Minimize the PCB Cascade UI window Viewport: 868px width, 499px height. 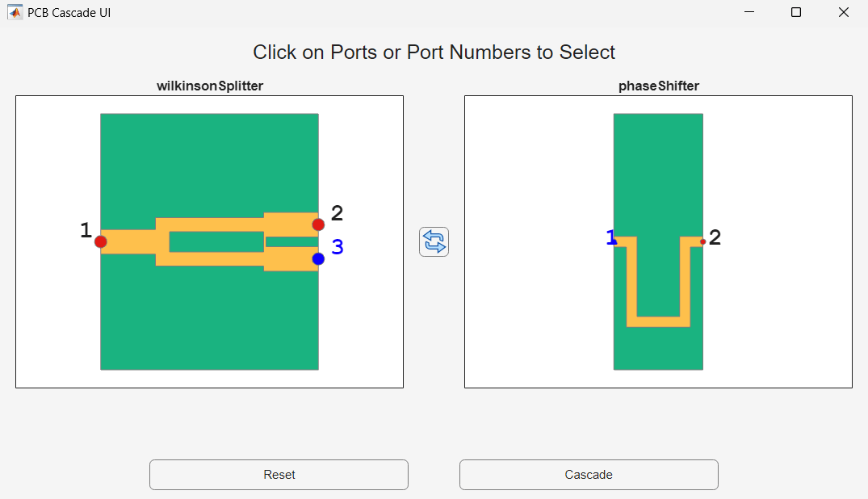749,12
